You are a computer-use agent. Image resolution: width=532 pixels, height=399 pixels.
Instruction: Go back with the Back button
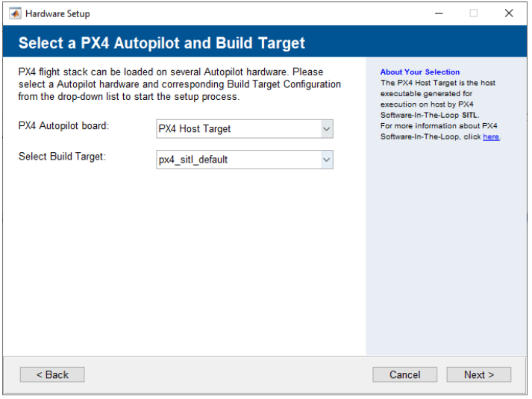pos(52,374)
